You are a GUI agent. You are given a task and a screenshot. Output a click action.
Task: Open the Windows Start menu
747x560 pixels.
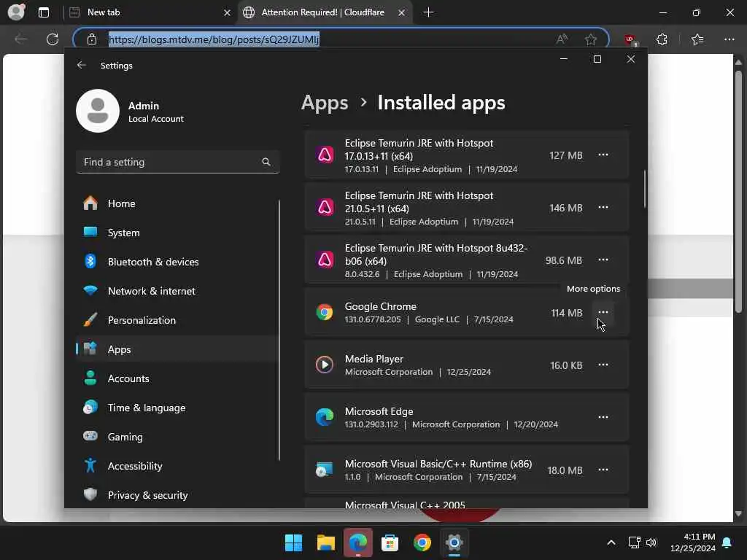coord(293,542)
